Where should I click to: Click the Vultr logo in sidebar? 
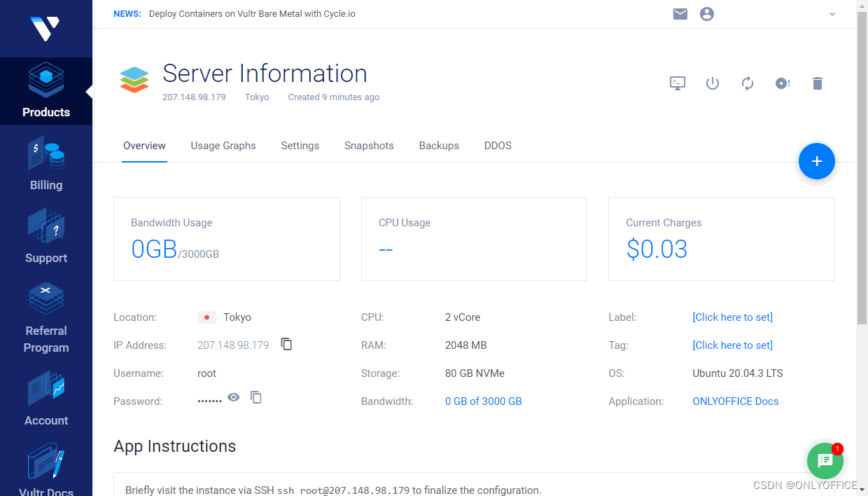[x=45, y=29]
